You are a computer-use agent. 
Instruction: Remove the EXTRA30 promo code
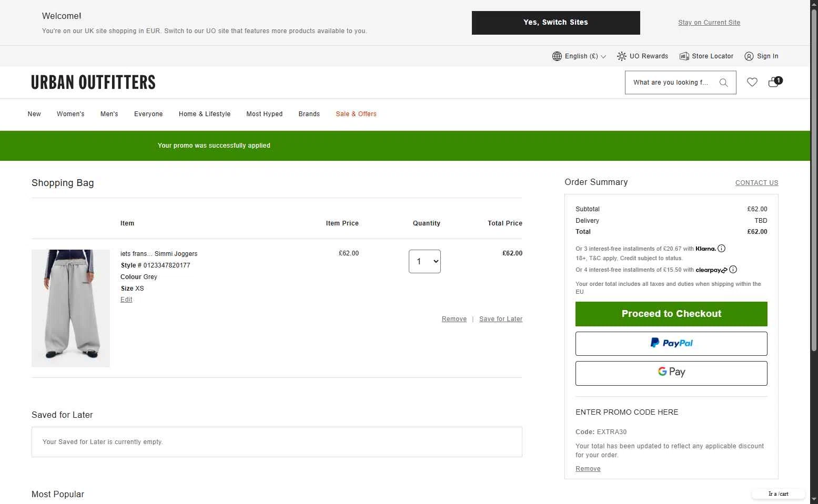[588, 469]
